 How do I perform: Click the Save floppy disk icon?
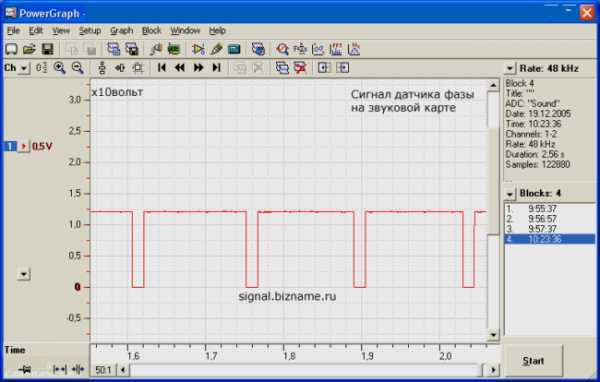[x=47, y=49]
